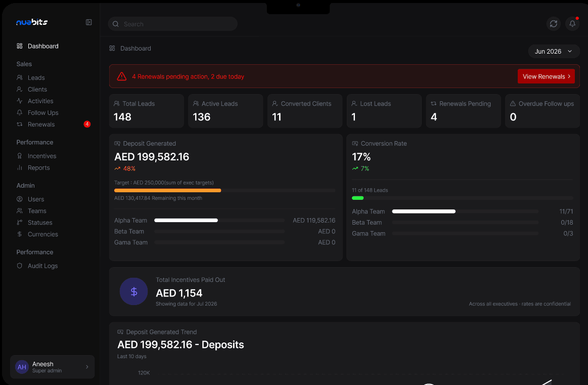Expand the Aneesh profile chevron
This screenshot has height=385, width=588.
pos(87,367)
